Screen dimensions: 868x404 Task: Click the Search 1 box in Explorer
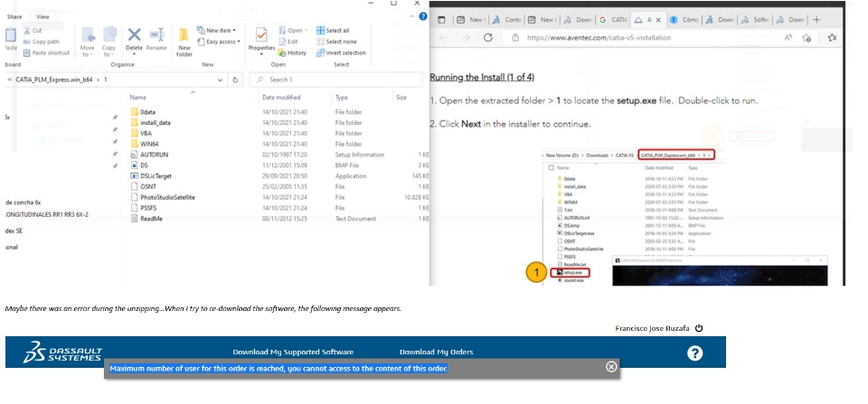pos(337,80)
